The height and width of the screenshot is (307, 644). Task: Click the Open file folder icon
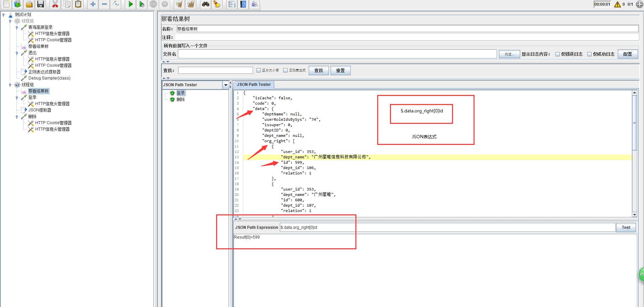(x=29, y=4)
